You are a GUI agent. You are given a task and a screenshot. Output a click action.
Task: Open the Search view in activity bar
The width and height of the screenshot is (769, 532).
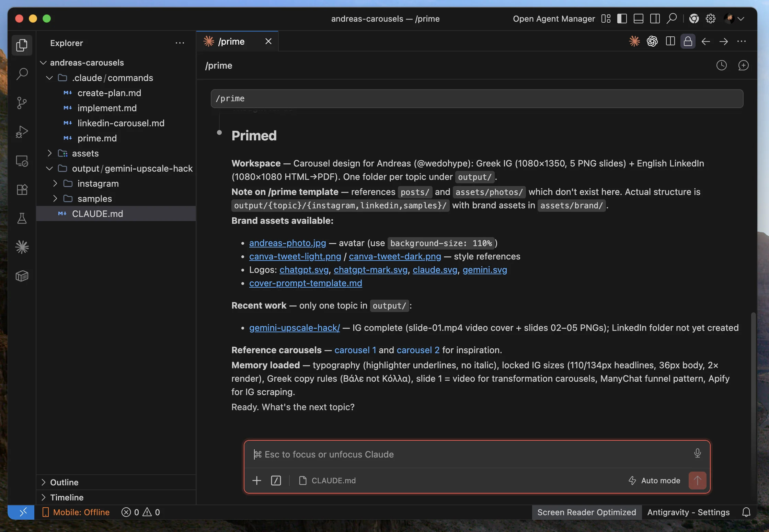point(22,74)
